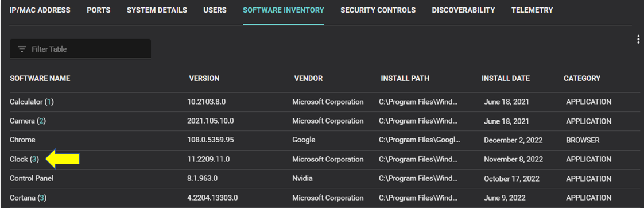The height and width of the screenshot is (208, 644).
Task: Click version 11.2209.11.0
Action: 208,160
